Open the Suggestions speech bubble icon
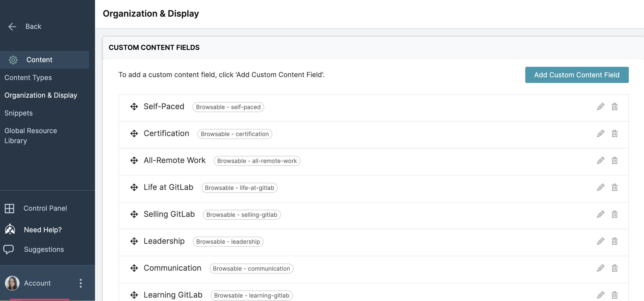644x301 pixels. [x=9, y=249]
